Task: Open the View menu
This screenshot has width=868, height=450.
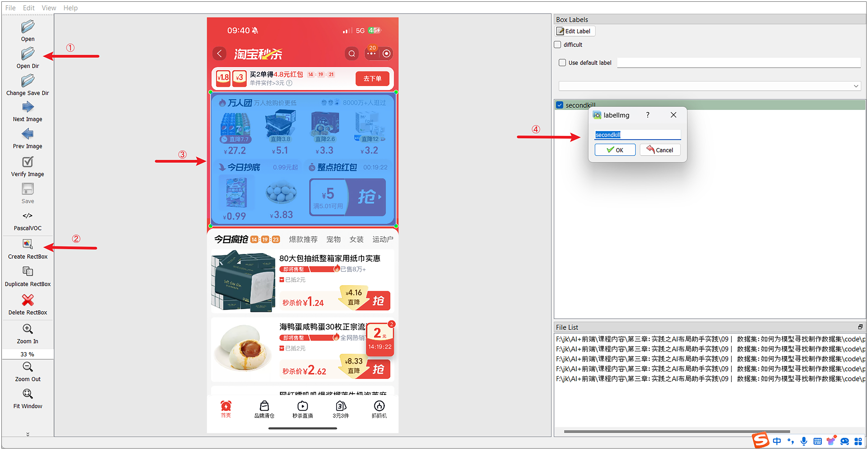Action: tap(49, 7)
